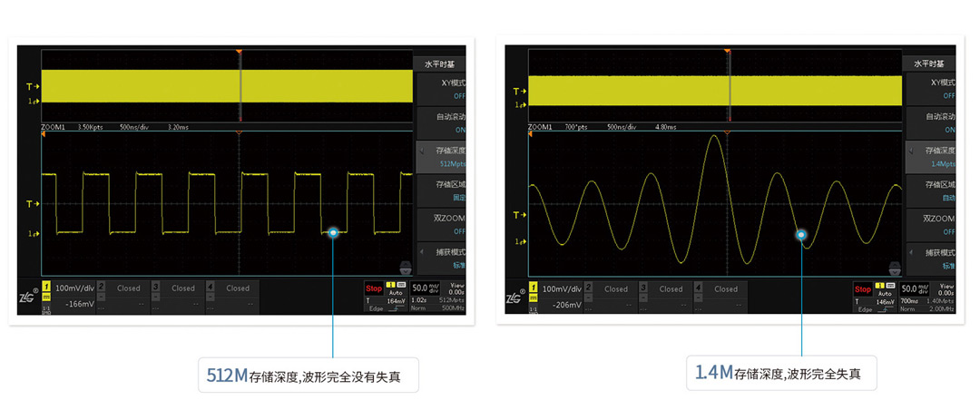Open 存储深度 1.4Mpts option on right scope

coord(929,157)
